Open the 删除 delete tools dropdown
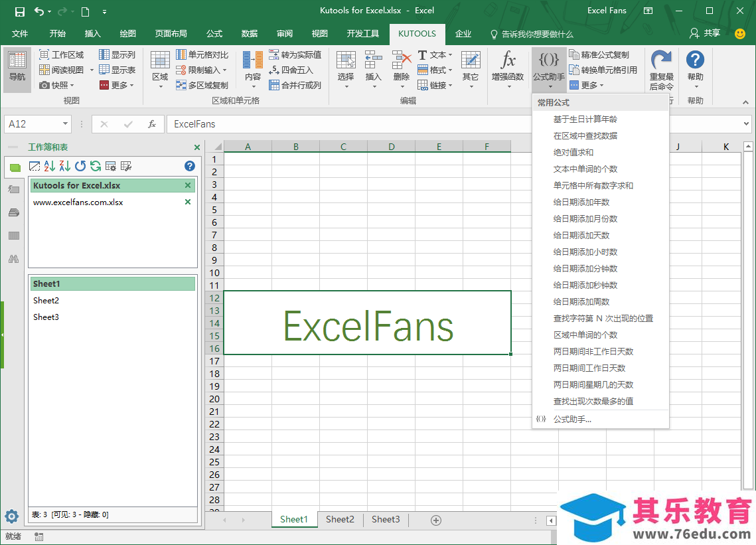756x545 pixels. [401, 70]
